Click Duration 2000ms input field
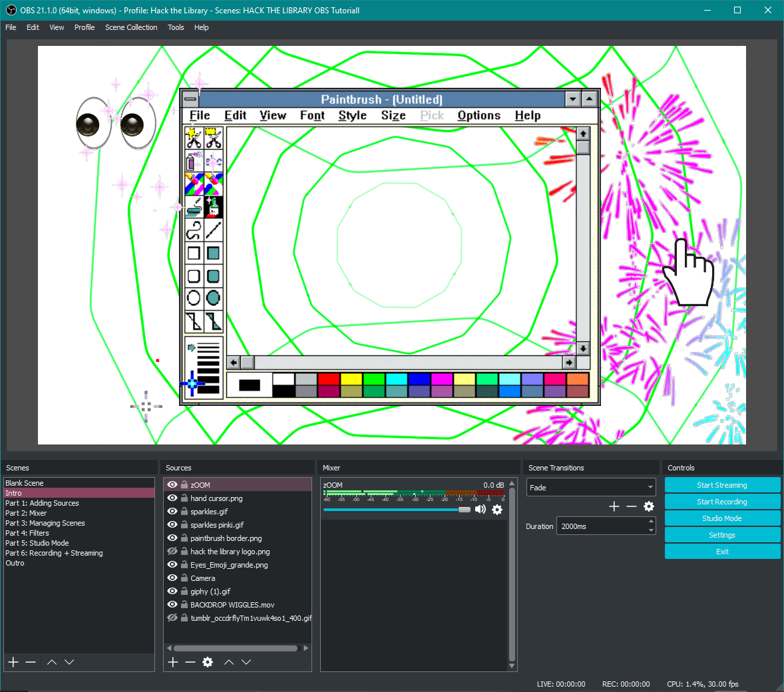Image resolution: width=784 pixels, height=692 pixels. click(602, 526)
